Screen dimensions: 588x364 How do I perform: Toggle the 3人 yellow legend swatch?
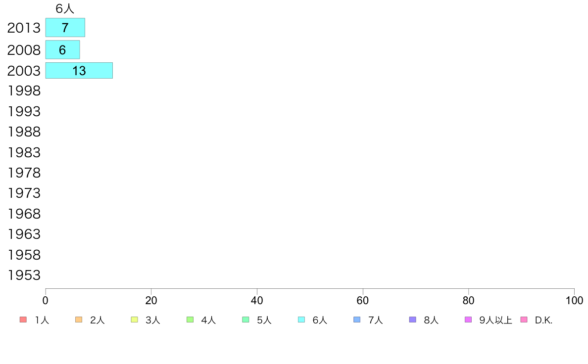[x=134, y=320]
